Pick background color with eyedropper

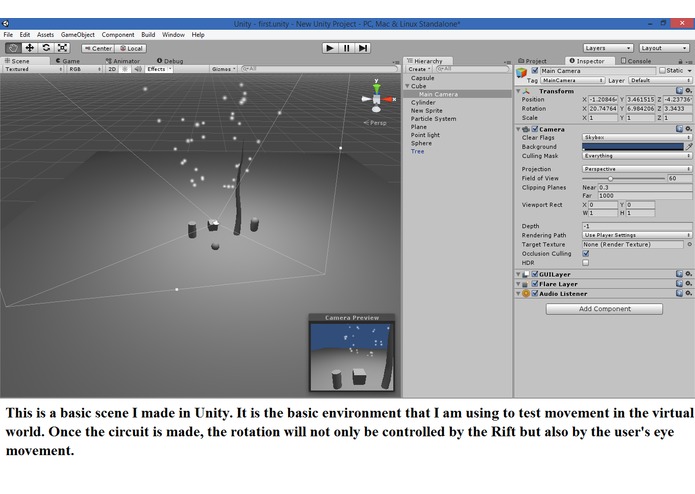tap(689, 147)
